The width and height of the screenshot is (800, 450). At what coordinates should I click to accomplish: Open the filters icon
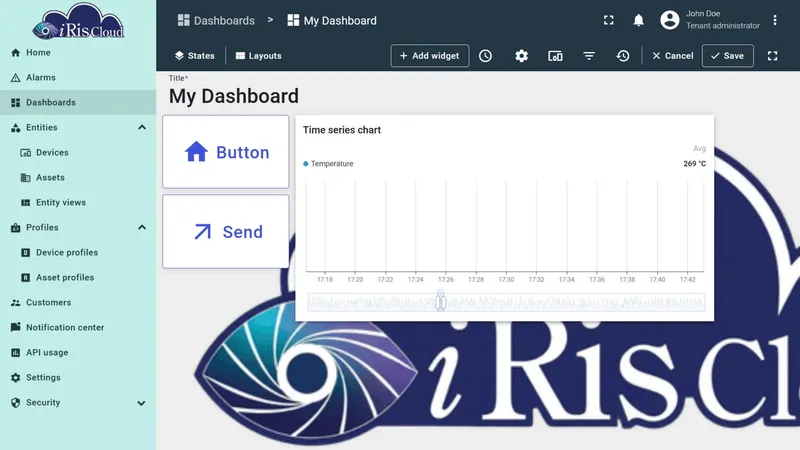coord(589,56)
